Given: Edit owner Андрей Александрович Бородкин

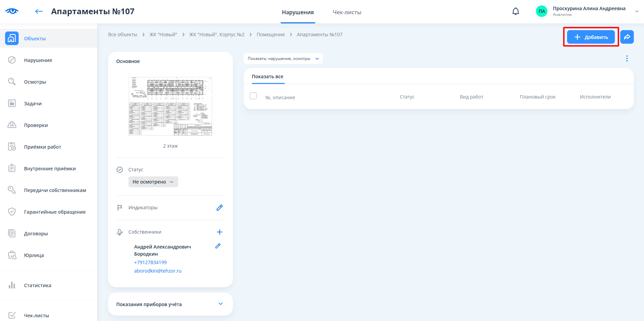Looking at the screenshot, I should pos(218,246).
